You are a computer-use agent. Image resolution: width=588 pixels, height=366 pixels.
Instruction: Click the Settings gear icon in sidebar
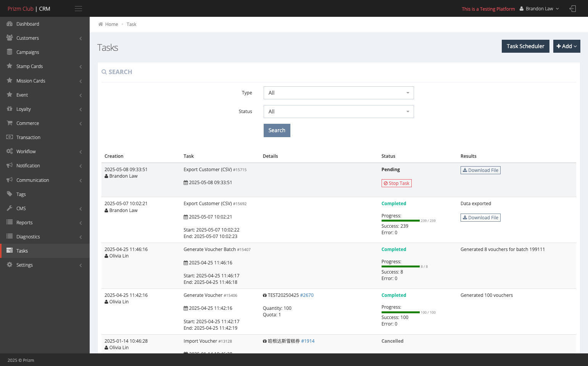tap(10, 265)
